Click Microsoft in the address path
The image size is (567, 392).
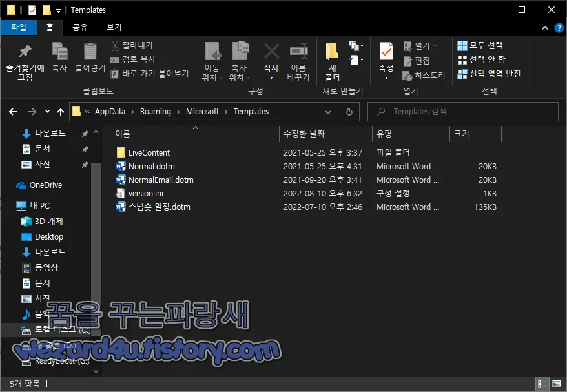pos(203,111)
